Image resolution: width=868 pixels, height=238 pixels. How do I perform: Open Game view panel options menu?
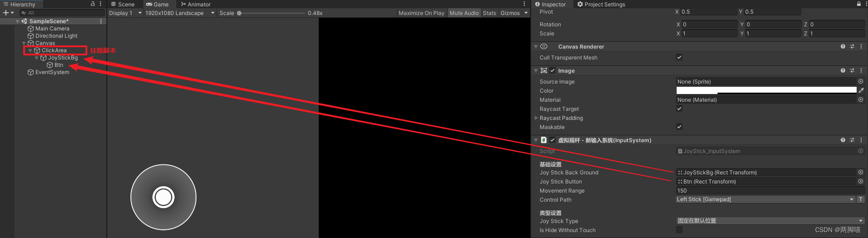tap(524, 4)
